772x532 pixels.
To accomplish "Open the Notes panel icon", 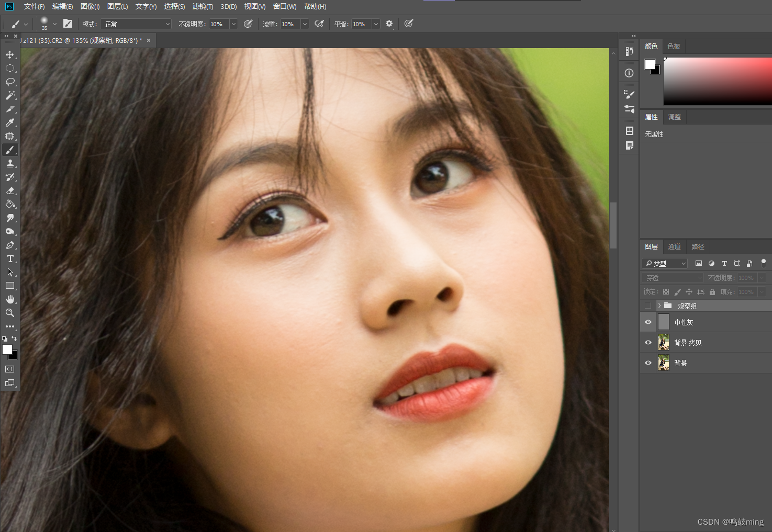I will 629,146.
